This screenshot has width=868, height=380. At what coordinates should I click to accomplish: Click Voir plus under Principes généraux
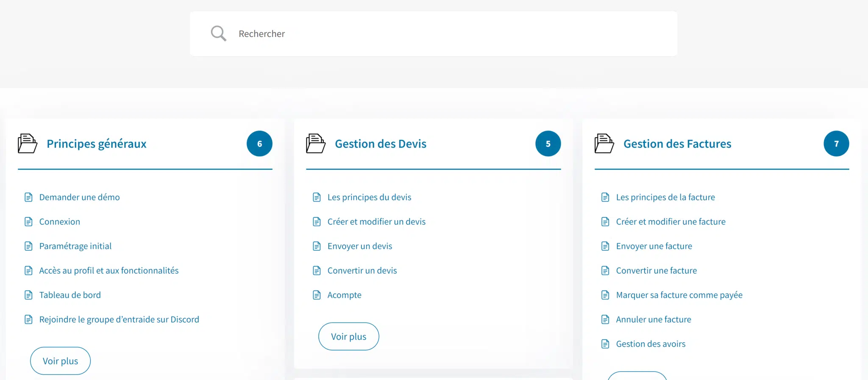[60, 361]
